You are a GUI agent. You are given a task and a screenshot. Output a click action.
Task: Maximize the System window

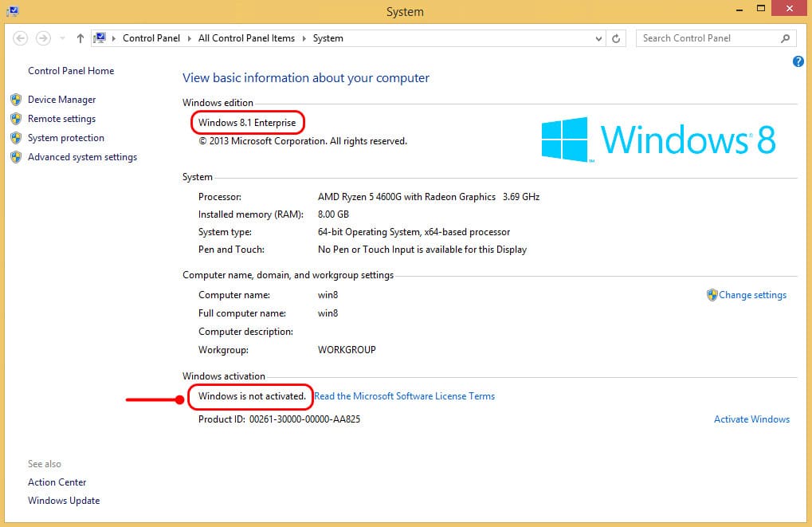[x=761, y=8]
